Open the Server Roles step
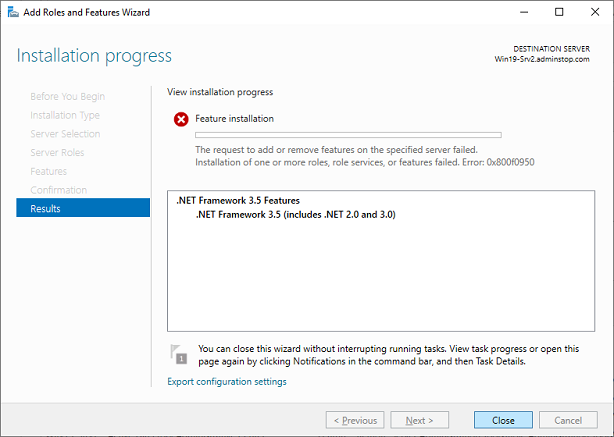This screenshot has height=437, width=614. 57,153
